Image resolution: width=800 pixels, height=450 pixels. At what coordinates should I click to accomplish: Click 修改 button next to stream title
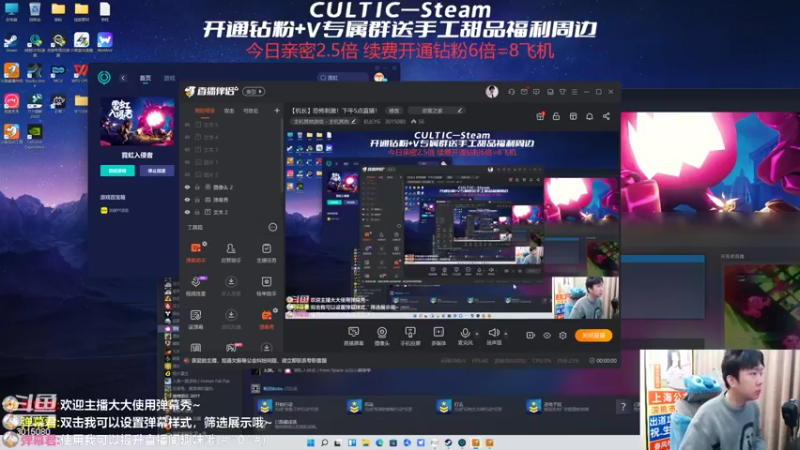point(394,110)
